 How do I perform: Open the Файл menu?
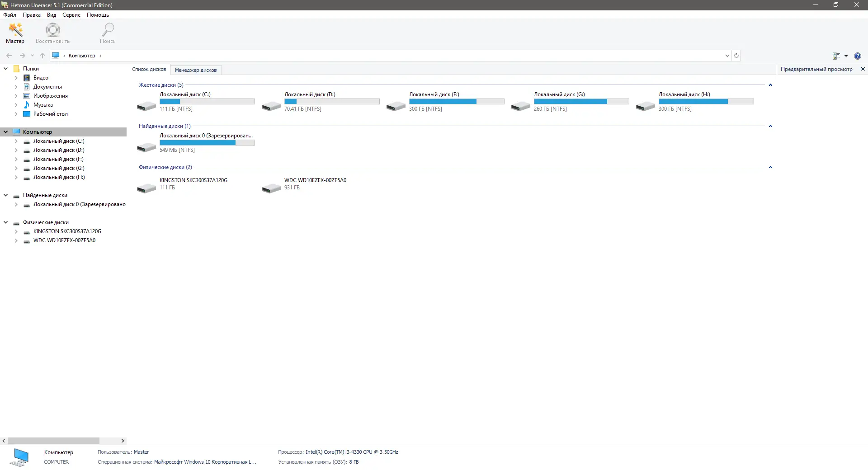pos(9,15)
